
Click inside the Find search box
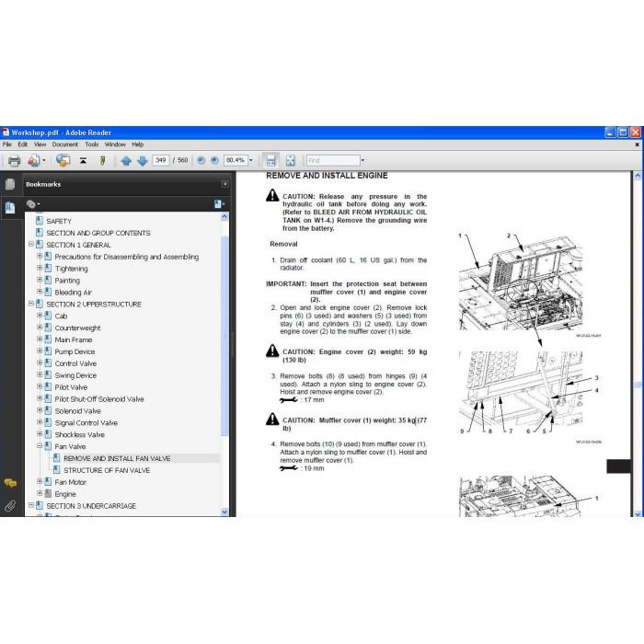[x=333, y=161]
